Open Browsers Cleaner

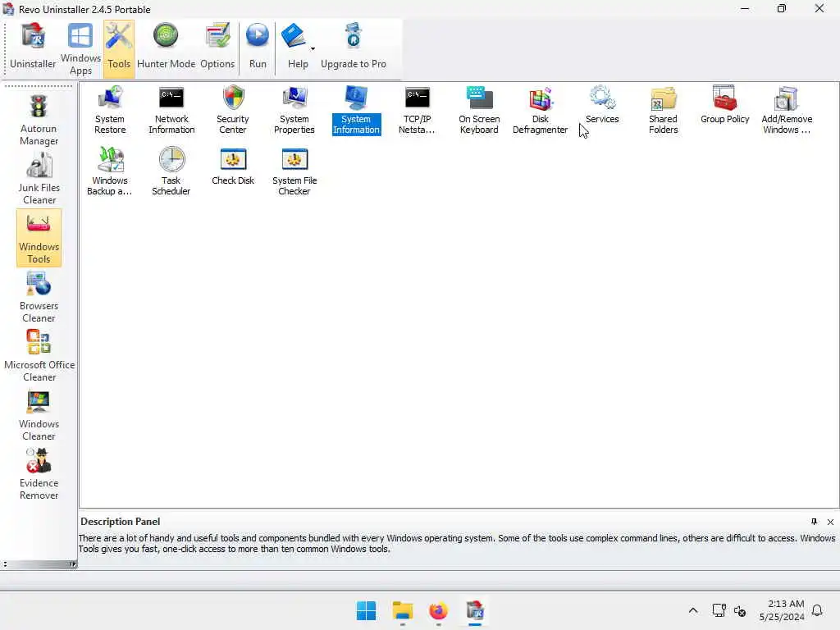click(x=39, y=297)
